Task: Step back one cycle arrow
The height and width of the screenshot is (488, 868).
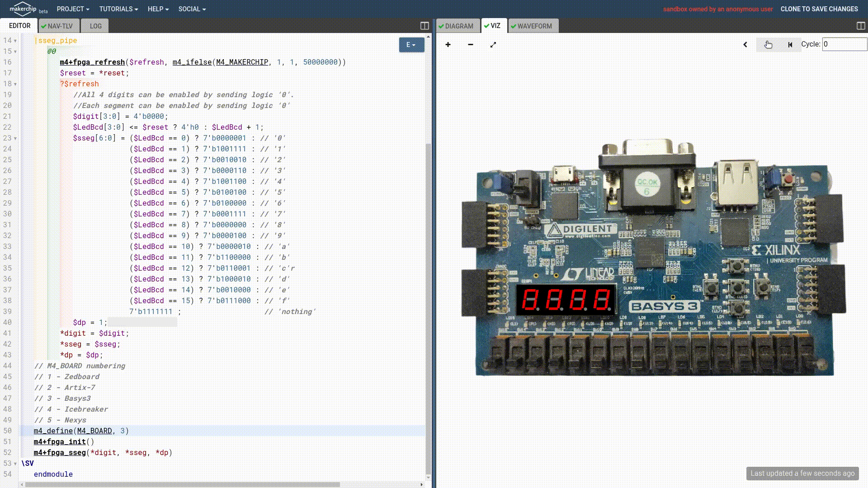Action: [745, 44]
